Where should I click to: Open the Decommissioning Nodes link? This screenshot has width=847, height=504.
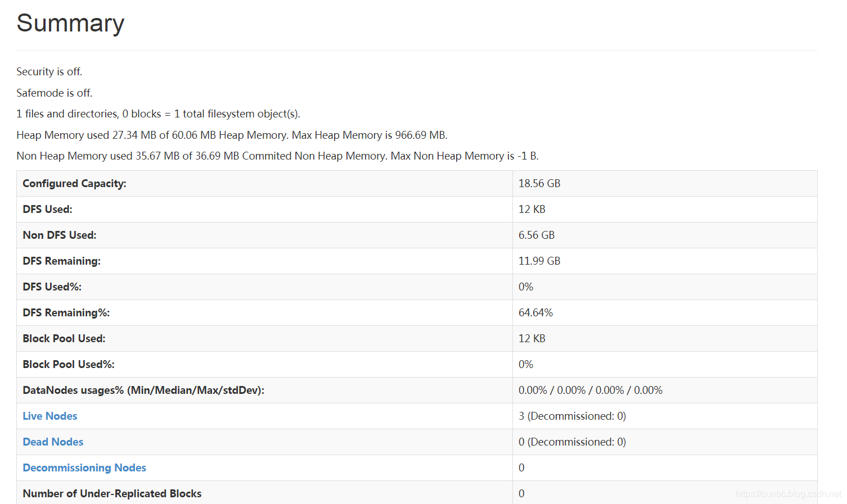[x=84, y=467]
